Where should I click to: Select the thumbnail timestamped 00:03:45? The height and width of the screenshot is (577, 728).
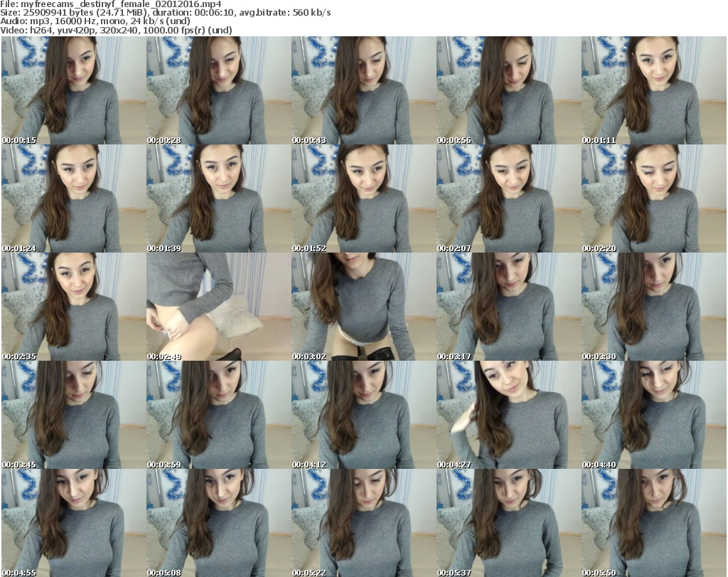coord(74,414)
